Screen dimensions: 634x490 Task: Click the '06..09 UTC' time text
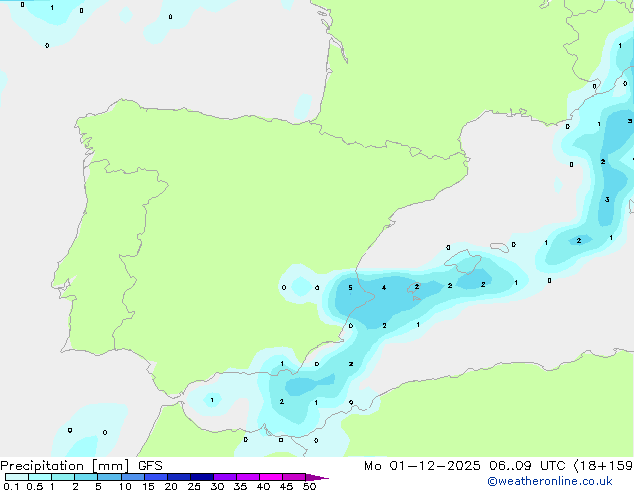[527, 466]
